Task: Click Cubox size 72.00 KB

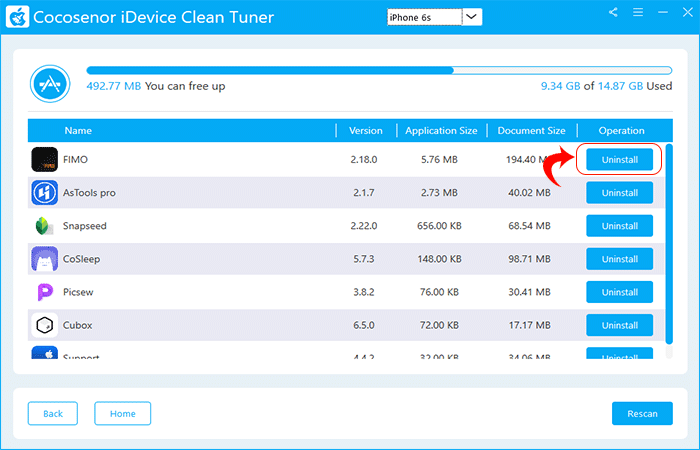Action: (439, 325)
